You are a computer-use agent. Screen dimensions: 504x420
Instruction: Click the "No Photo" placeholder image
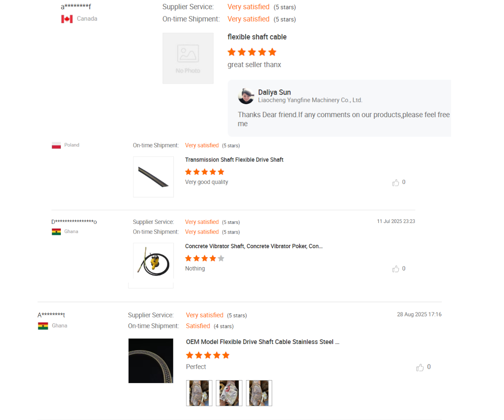tap(188, 58)
